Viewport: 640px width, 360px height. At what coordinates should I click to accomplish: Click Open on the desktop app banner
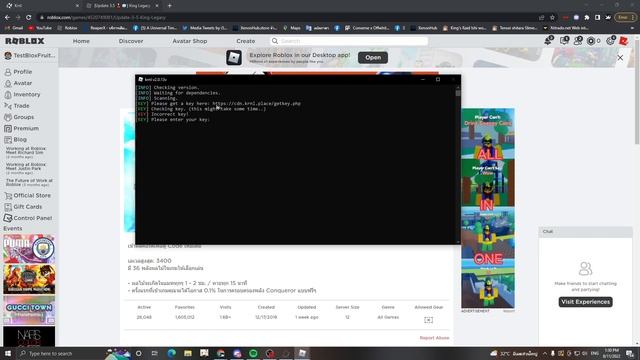pyautogui.click(x=373, y=58)
